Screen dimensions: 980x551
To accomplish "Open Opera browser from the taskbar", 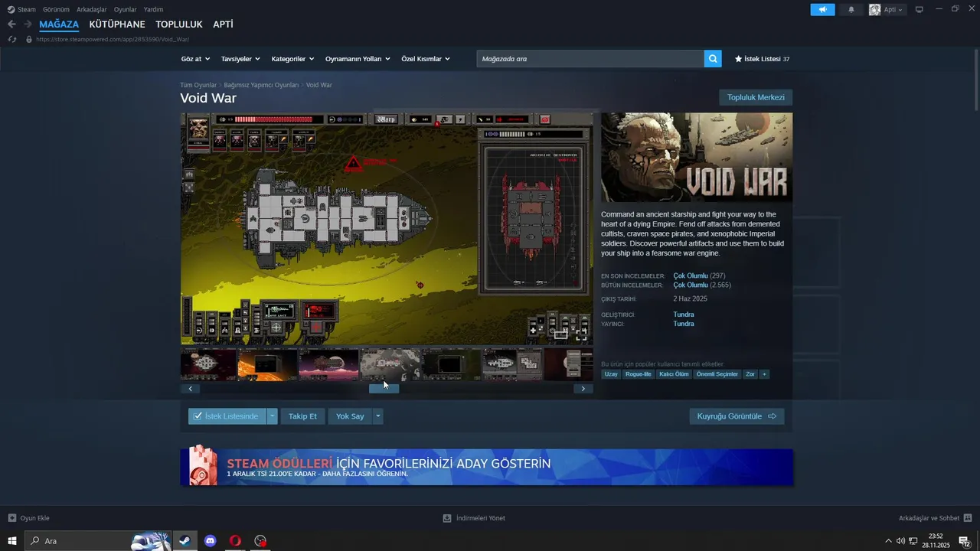I will 235,541.
